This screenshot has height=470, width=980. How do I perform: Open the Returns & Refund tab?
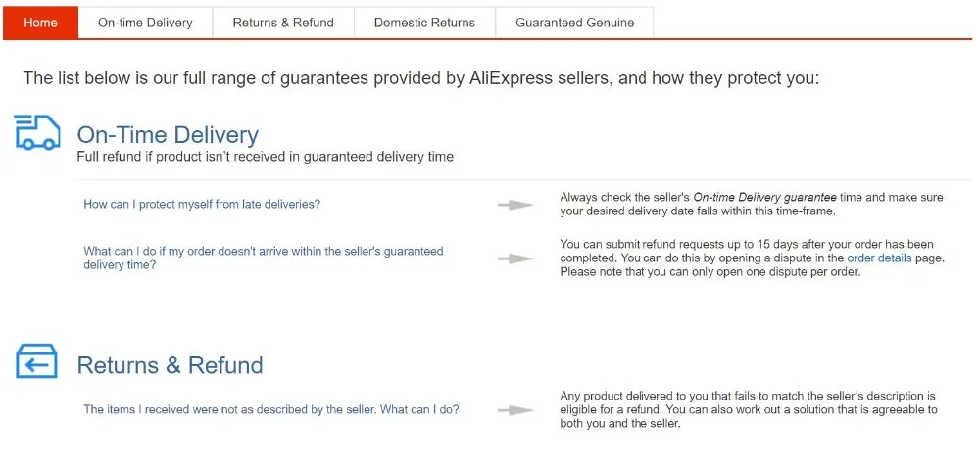pyautogui.click(x=283, y=23)
